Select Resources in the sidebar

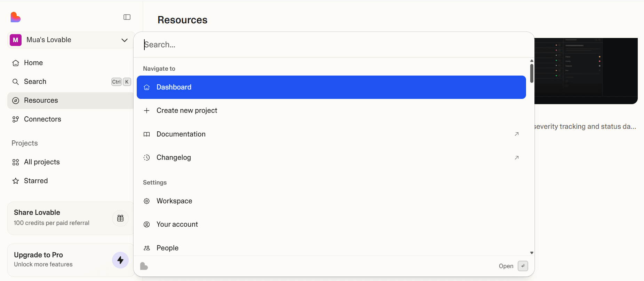click(71, 100)
